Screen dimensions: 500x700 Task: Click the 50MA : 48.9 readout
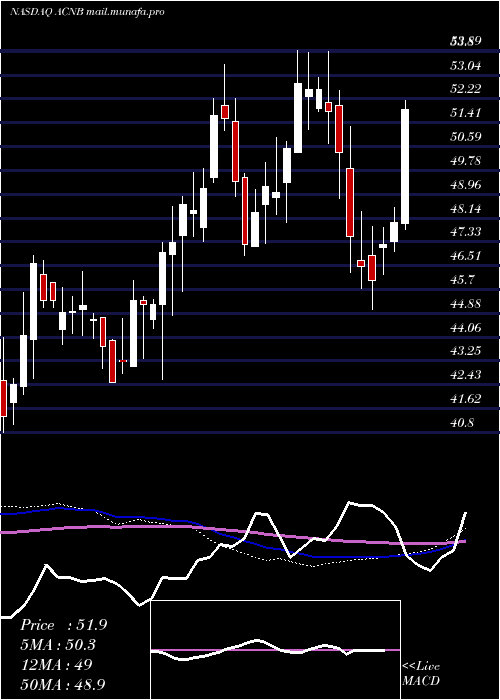pos(63,684)
